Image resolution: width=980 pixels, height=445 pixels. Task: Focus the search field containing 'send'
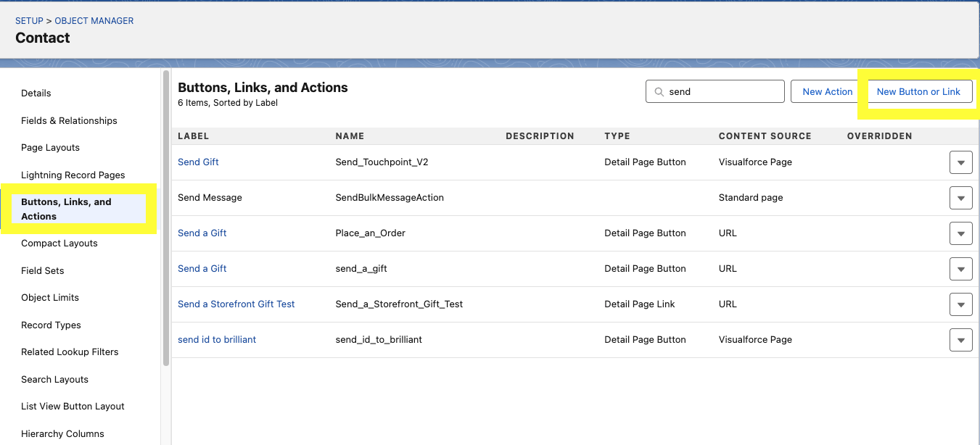pos(722,92)
